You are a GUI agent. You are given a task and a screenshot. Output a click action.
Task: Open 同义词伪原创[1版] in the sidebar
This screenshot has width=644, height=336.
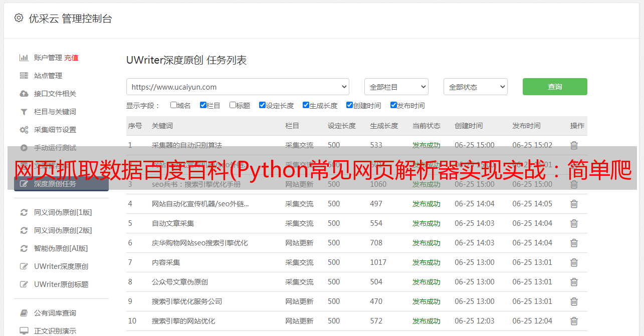pyautogui.click(x=63, y=212)
